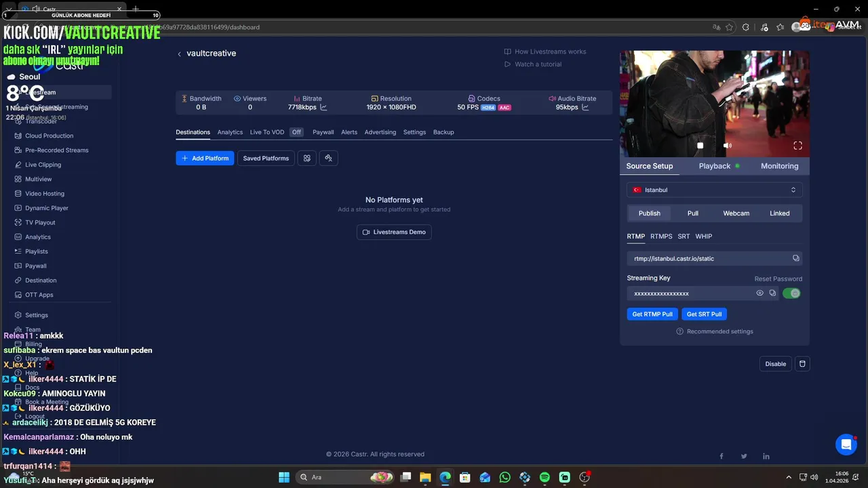Go back using the arrow beside vaultcreative
868x488 pixels.
[179, 54]
